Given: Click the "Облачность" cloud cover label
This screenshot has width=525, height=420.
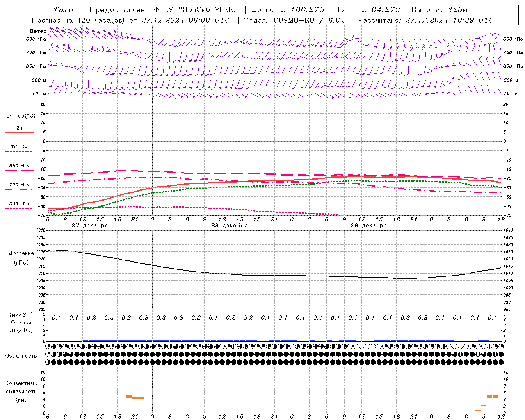Looking at the screenshot, I should (x=21, y=356).
